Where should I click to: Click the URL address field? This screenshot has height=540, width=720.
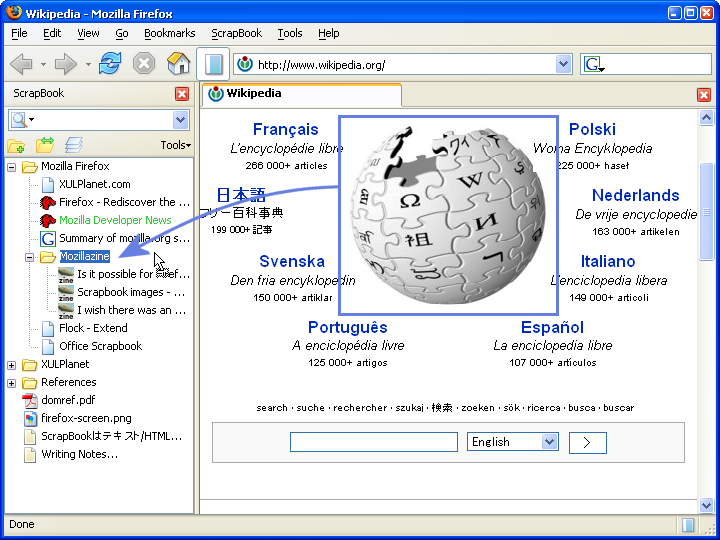click(x=404, y=65)
